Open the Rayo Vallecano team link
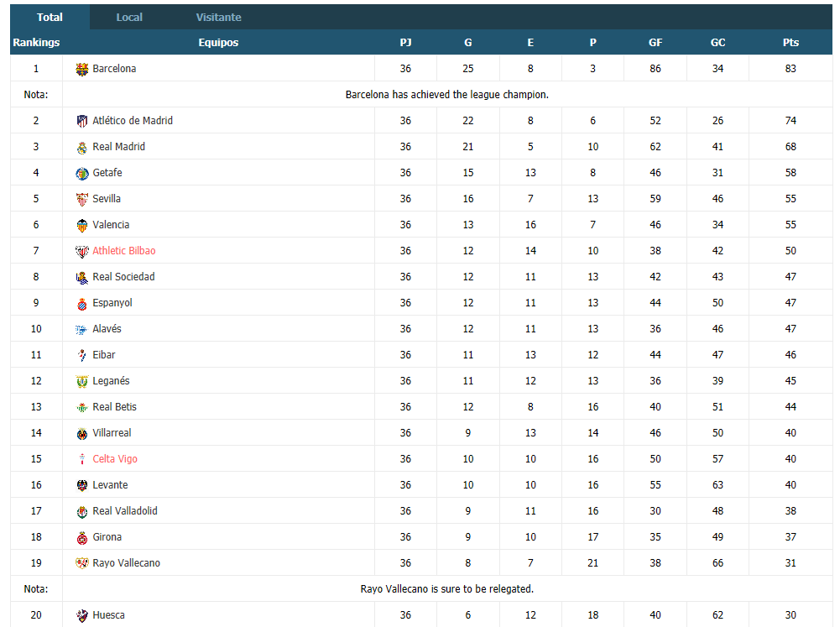Image resolution: width=840 pixels, height=627 pixels. point(126,563)
